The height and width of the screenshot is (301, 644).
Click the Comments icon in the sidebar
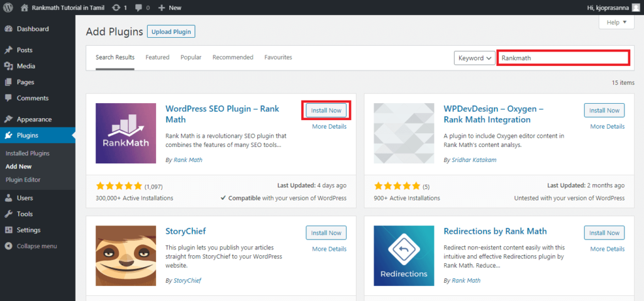click(8, 98)
